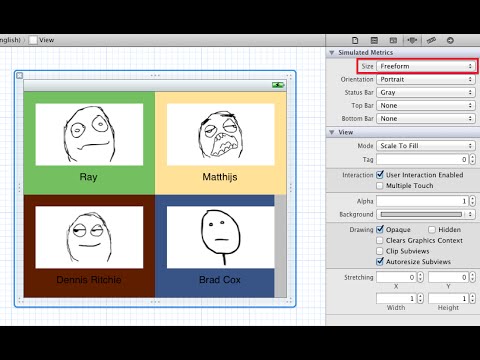Click the gray strip right of Brad Cox cell

click(280, 246)
